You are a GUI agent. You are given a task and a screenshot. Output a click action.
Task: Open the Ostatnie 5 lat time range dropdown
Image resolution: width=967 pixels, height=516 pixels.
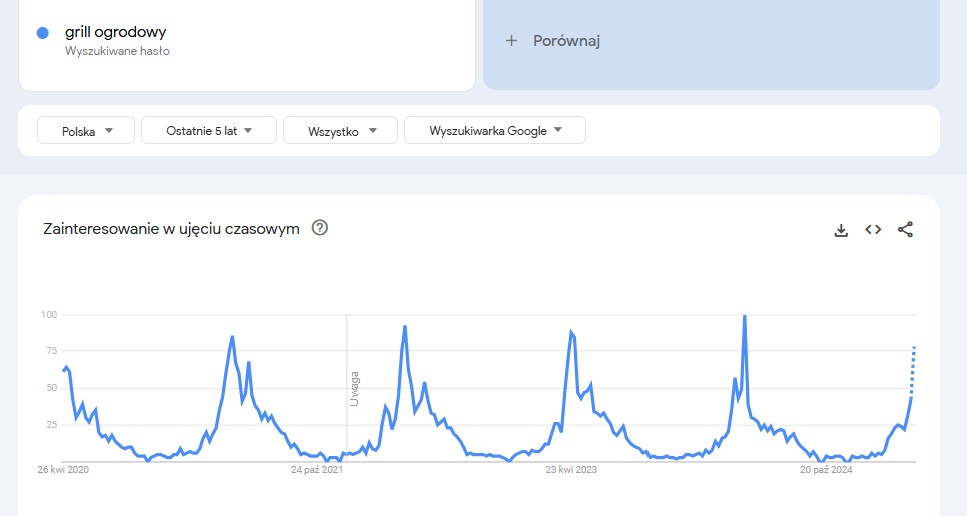(208, 131)
